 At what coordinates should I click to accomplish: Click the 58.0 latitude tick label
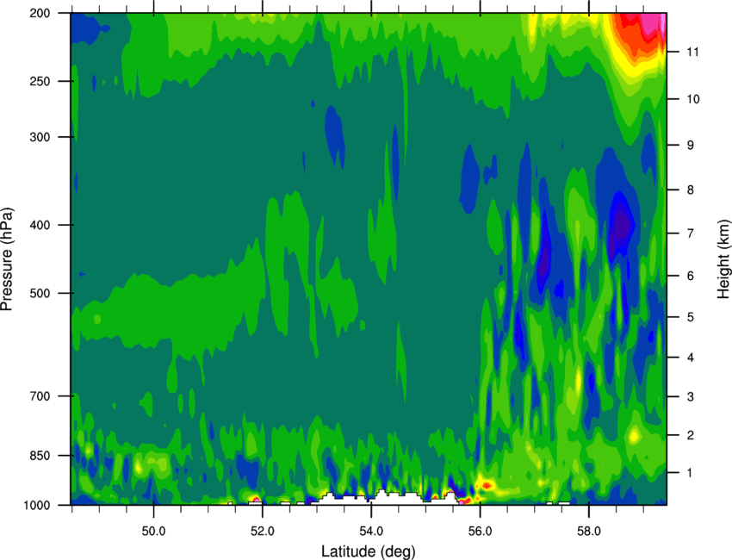pyautogui.click(x=589, y=532)
